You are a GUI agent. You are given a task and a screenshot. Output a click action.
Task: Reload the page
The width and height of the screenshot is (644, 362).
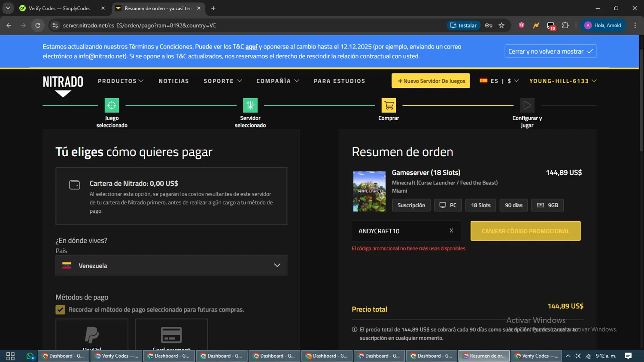click(38, 25)
